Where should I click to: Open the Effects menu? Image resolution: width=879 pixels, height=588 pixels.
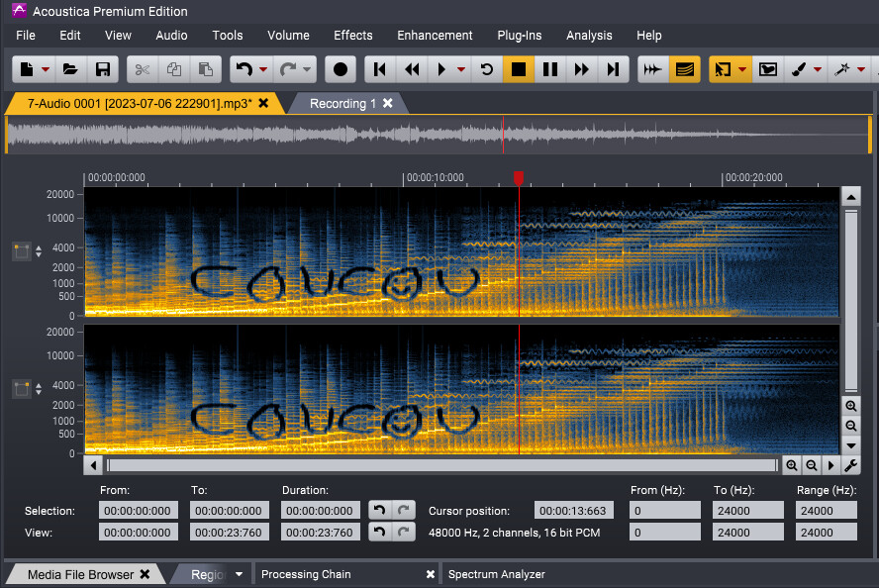(x=353, y=36)
